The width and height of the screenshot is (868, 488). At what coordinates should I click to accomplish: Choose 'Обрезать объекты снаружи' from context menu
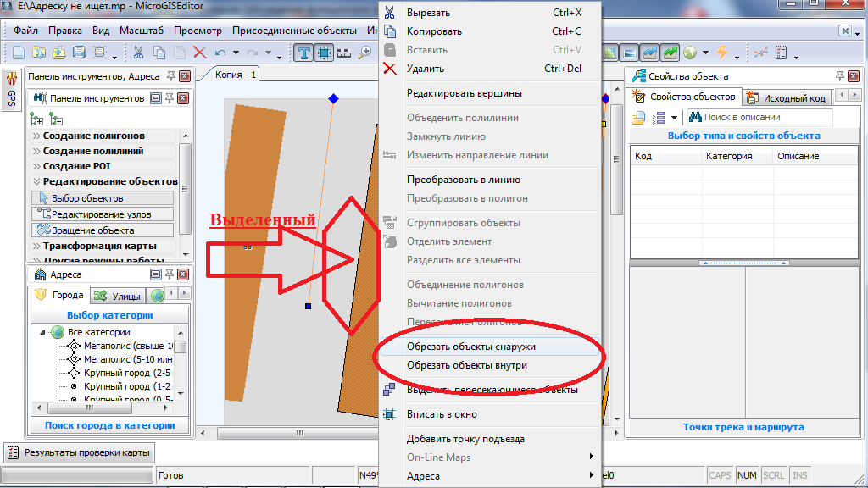tap(470, 347)
